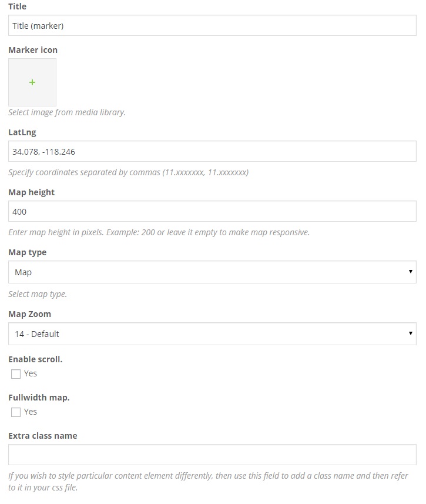This screenshot has height=504, width=426.
Task: Click the "Select image from media library." hint
Action: click(x=67, y=112)
